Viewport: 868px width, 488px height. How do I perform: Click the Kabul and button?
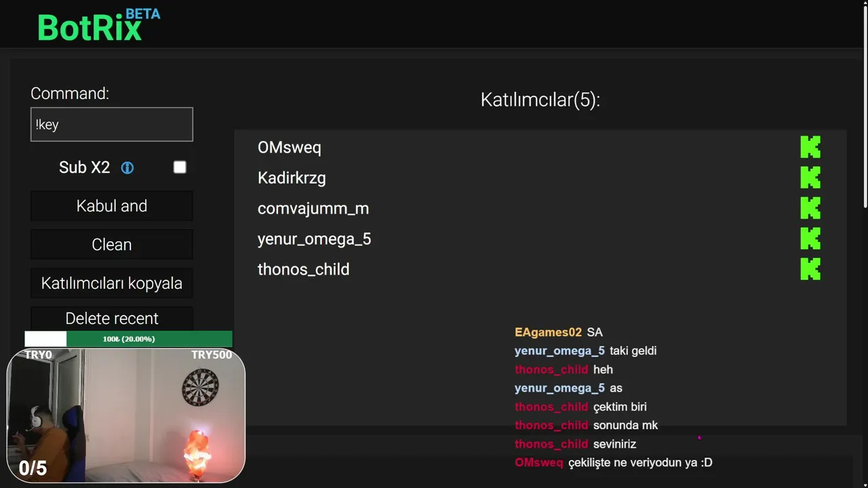click(112, 206)
